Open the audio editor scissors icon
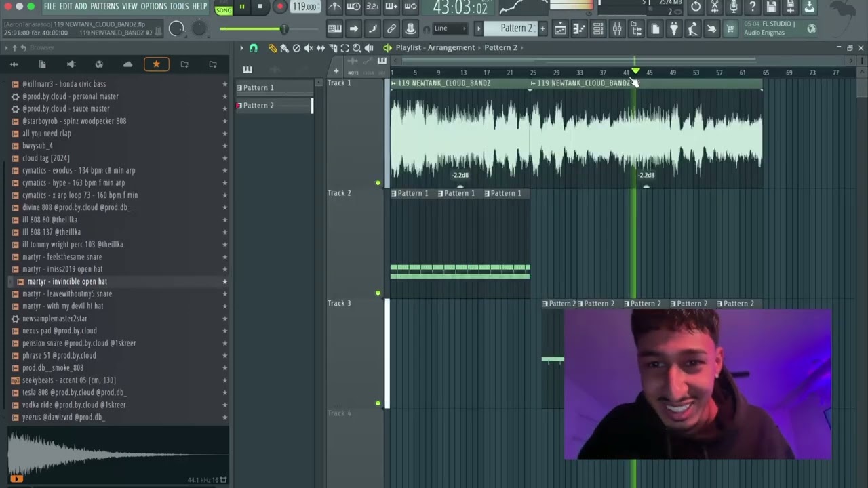This screenshot has height=488, width=868. pos(715,7)
